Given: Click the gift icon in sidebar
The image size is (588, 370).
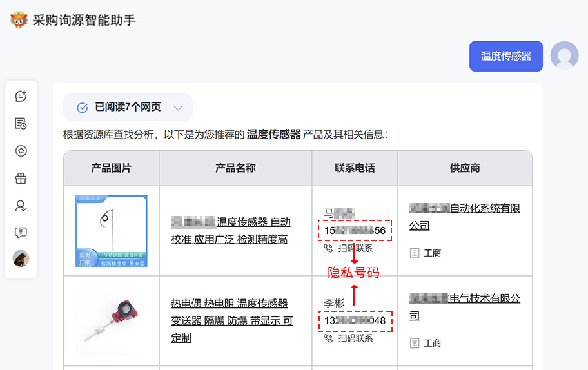Looking at the screenshot, I should [21, 179].
